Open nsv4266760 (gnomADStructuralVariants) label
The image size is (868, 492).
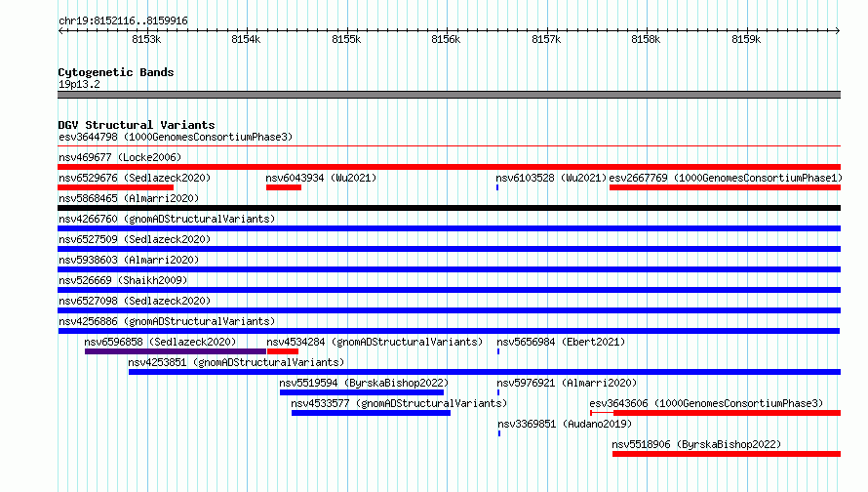click(167, 219)
